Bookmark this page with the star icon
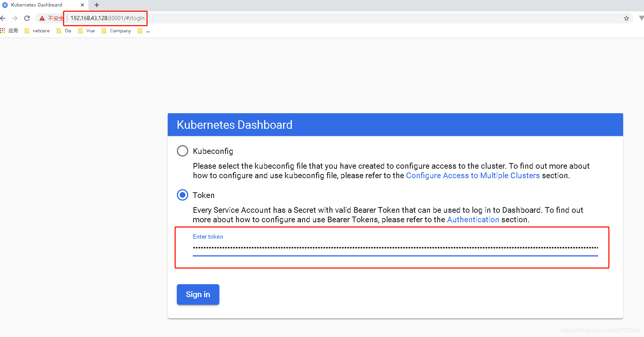 click(x=627, y=18)
